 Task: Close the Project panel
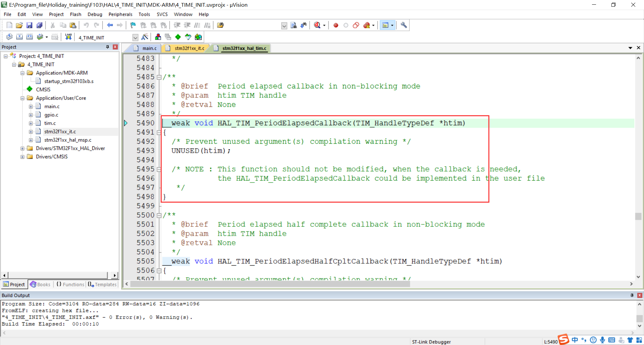tap(115, 47)
